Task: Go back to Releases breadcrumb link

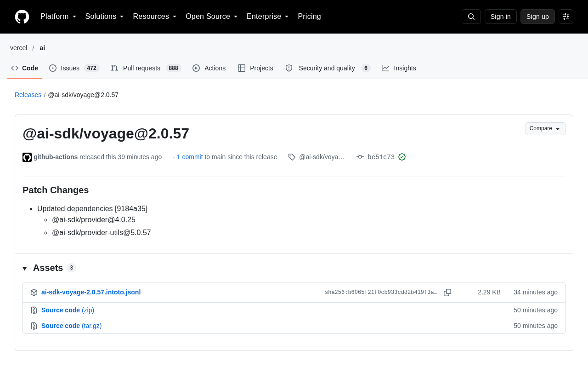Action: click(28, 95)
